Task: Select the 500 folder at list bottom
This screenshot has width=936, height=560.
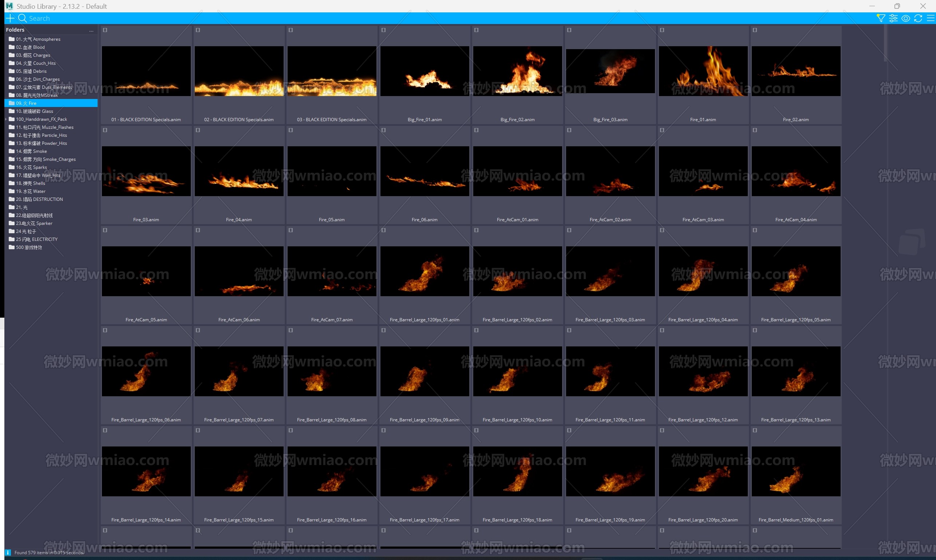Action: (51, 247)
